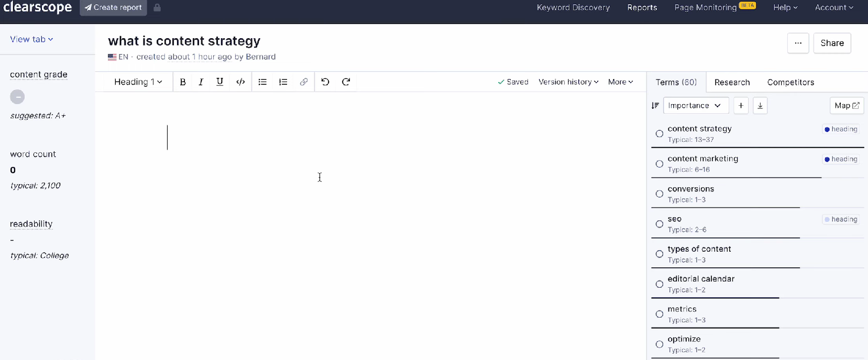868x360 pixels.
Task: Expand the View tab dropdown
Action: coord(31,39)
